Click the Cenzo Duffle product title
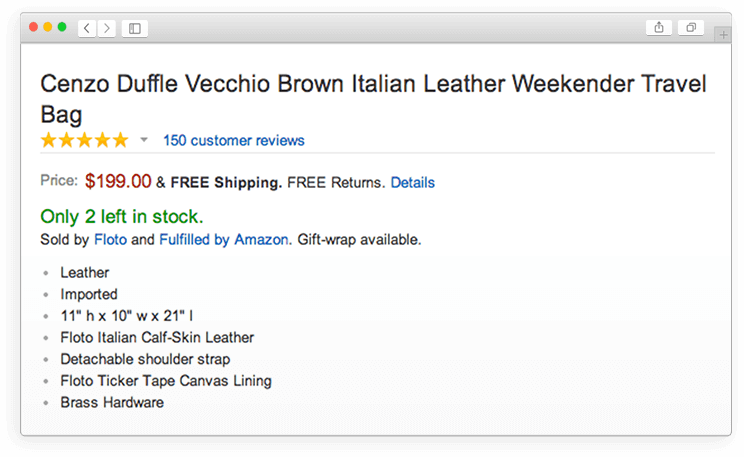 373,99
